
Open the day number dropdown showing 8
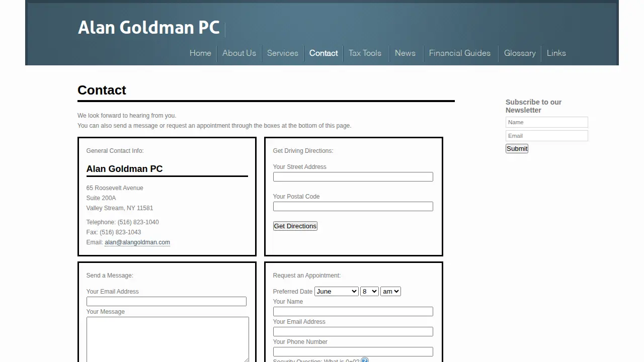tap(369, 292)
